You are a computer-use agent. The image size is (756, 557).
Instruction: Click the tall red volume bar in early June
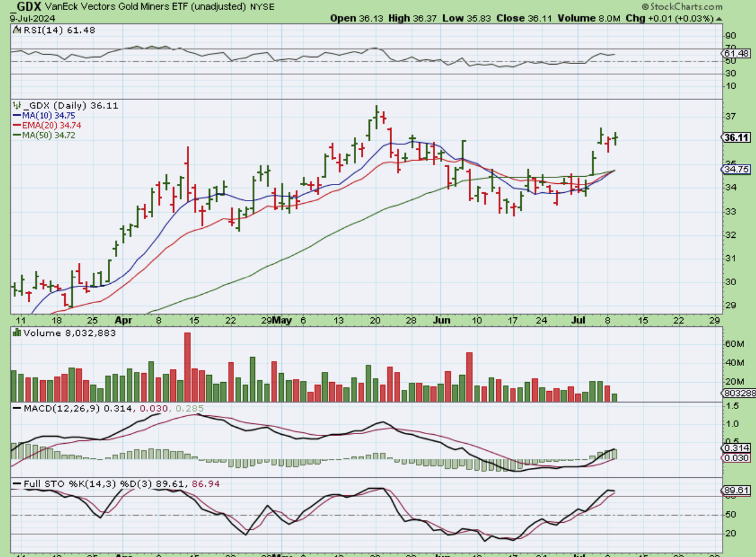469,377
